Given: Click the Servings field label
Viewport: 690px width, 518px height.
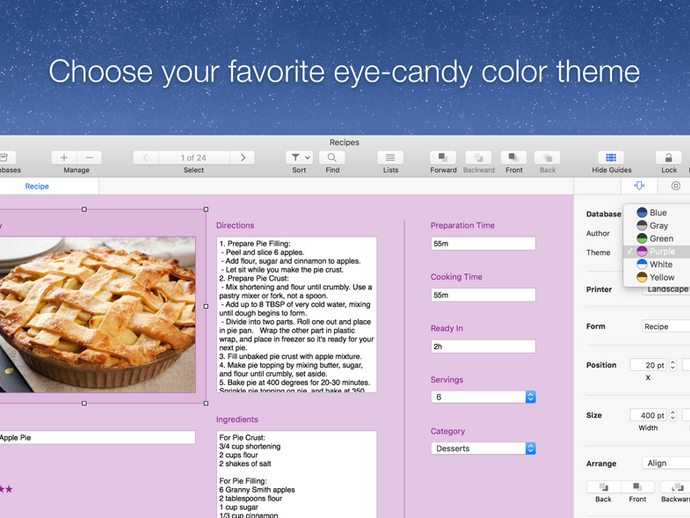Looking at the screenshot, I should click(447, 380).
